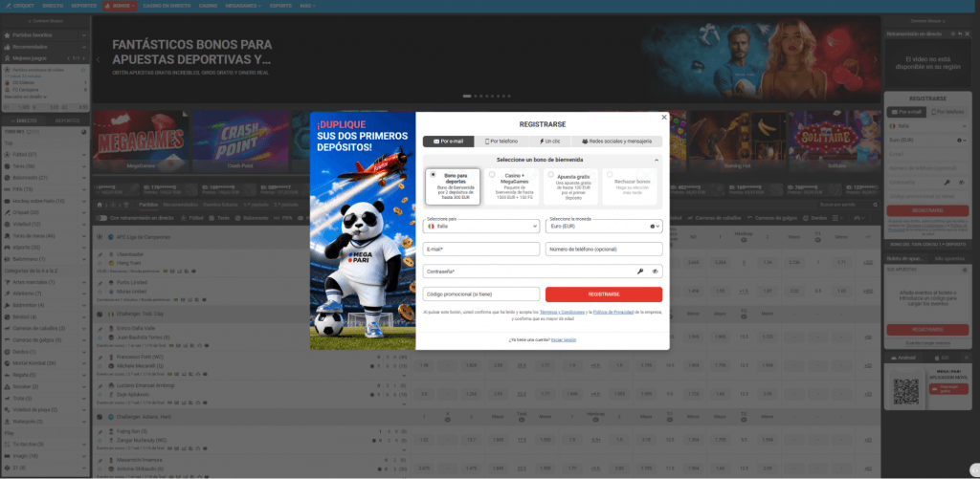Click the Tenis de mesa paddle icon
The height and width of the screenshot is (479, 980).
(x=8, y=235)
